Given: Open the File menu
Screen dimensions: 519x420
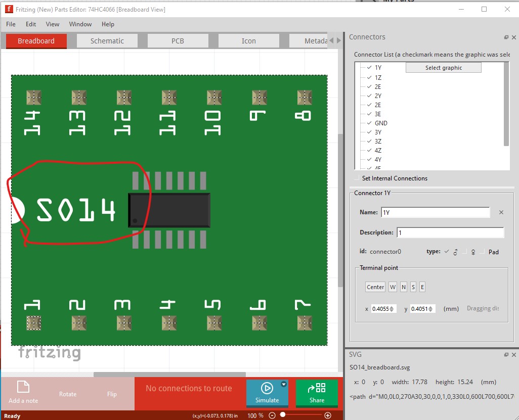Looking at the screenshot, I should tap(11, 24).
